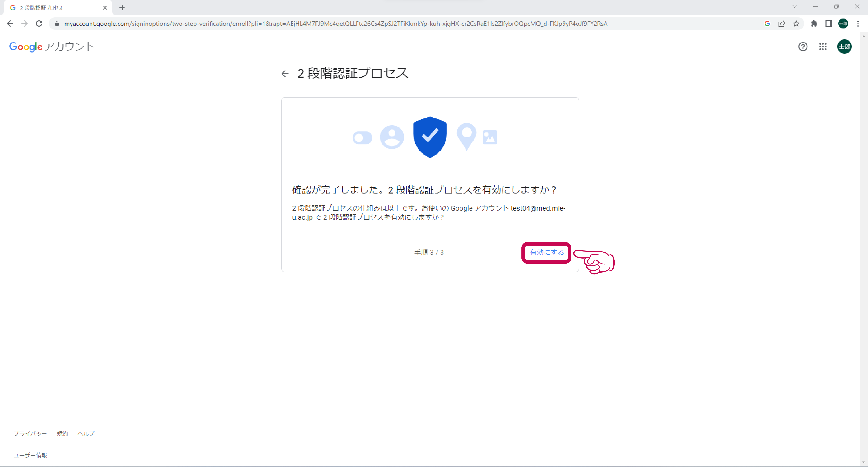Open the プライバシー footer link
Image resolution: width=868 pixels, height=467 pixels.
tap(30, 434)
